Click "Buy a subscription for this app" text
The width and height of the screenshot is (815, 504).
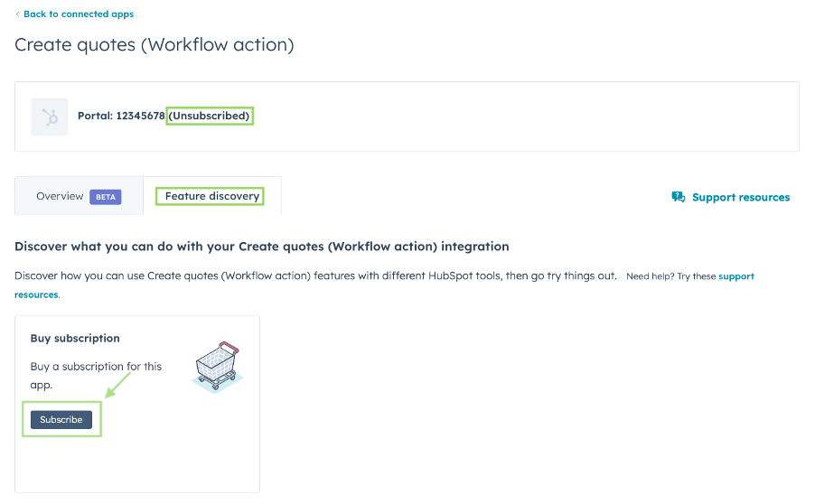[96, 375]
